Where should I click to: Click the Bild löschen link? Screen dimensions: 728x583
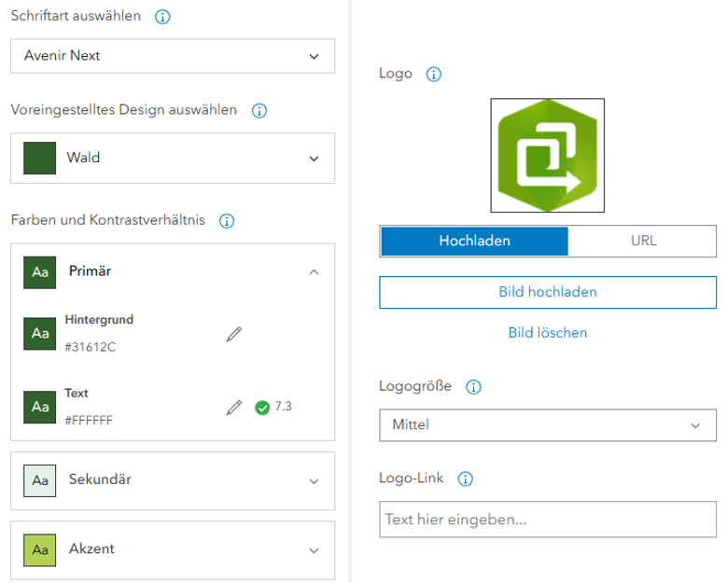(548, 333)
